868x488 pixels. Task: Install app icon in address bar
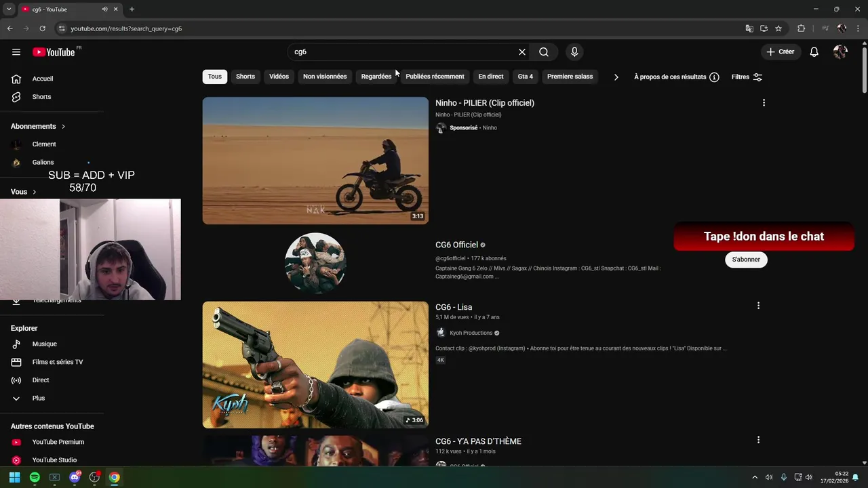(x=764, y=28)
